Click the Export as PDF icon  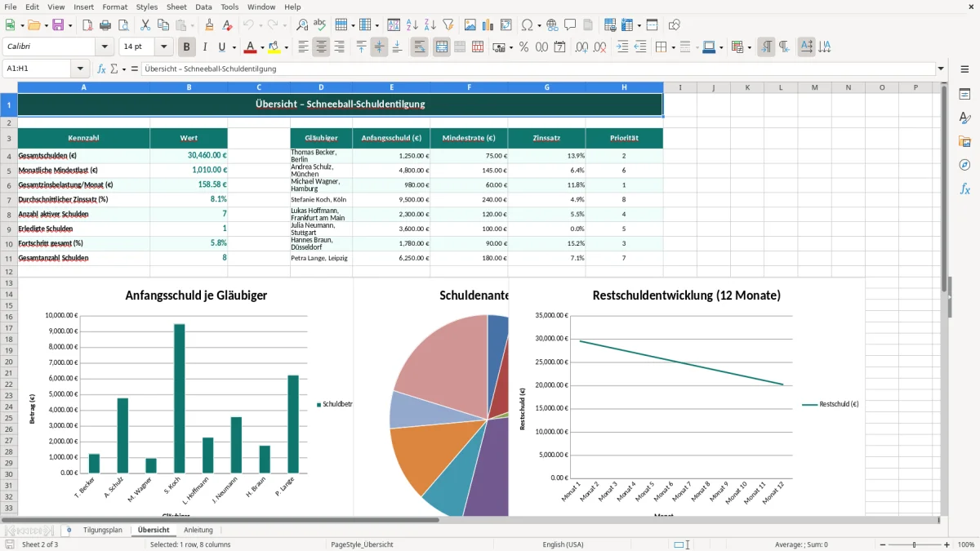click(87, 25)
